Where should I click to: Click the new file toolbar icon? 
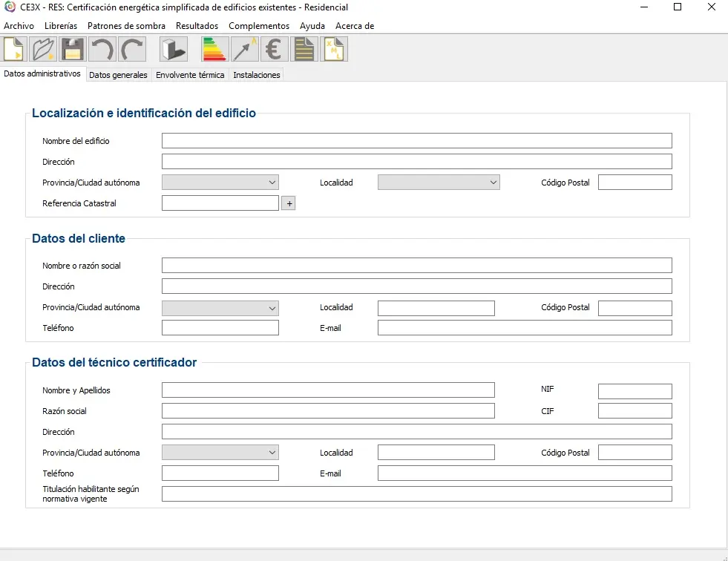14,49
